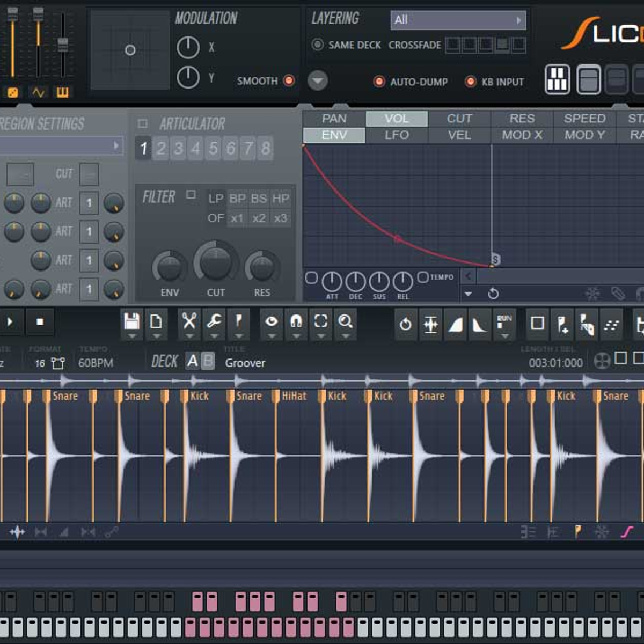Click the modulation XY pad handle
644x644 pixels.
pos(130,50)
